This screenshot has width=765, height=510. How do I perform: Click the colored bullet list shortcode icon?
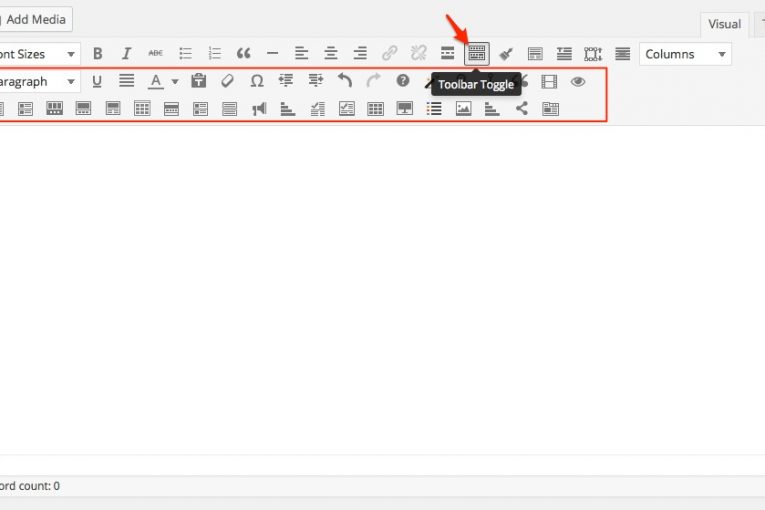[434, 108]
